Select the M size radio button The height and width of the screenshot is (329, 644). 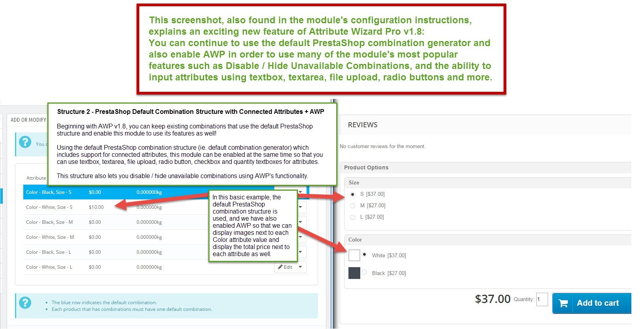tap(352, 206)
